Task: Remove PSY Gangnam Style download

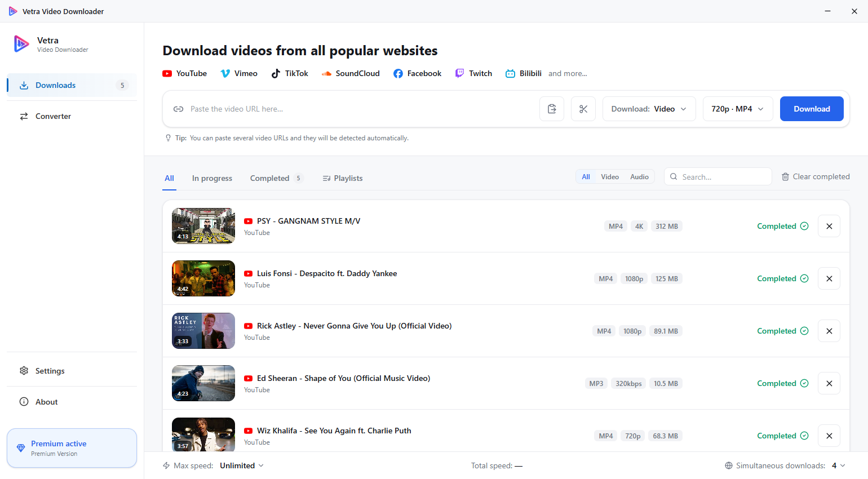Action: point(829,226)
